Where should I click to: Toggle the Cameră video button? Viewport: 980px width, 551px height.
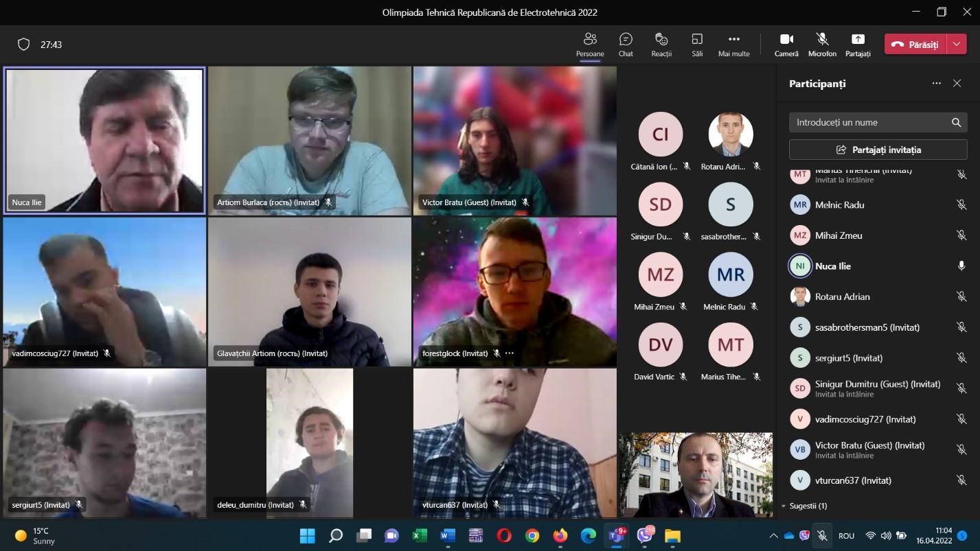point(786,44)
